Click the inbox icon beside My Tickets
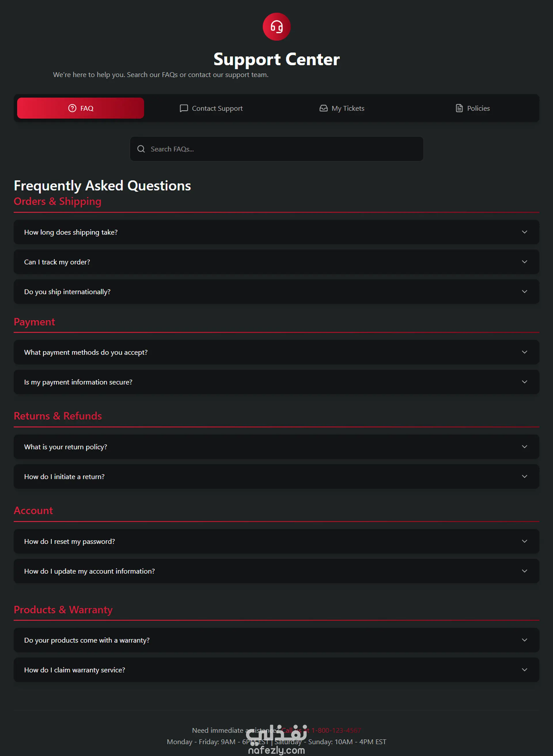The height and width of the screenshot is (756, 553). click(323, 108)
